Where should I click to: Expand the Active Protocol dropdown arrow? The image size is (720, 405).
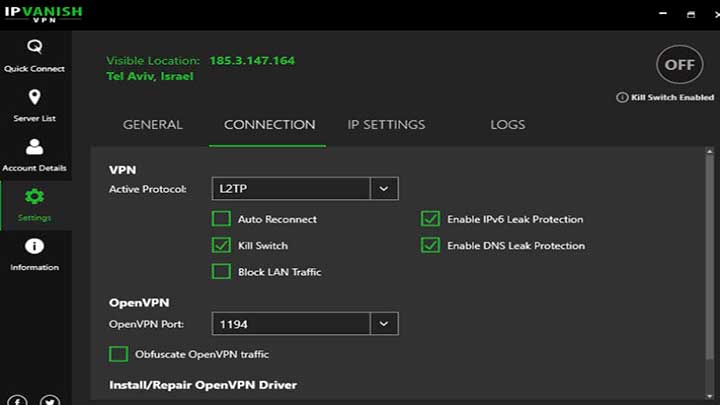coord(384,188)
